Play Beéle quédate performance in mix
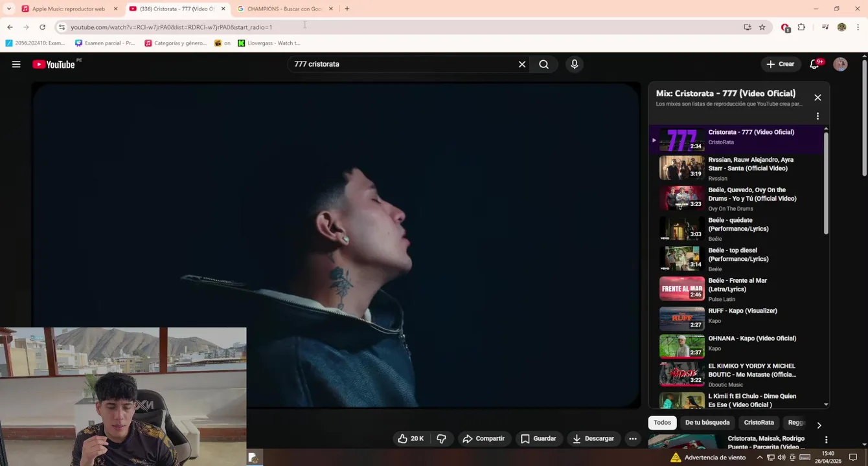Viewport: 868px width, 466px height. click(737, 229)
